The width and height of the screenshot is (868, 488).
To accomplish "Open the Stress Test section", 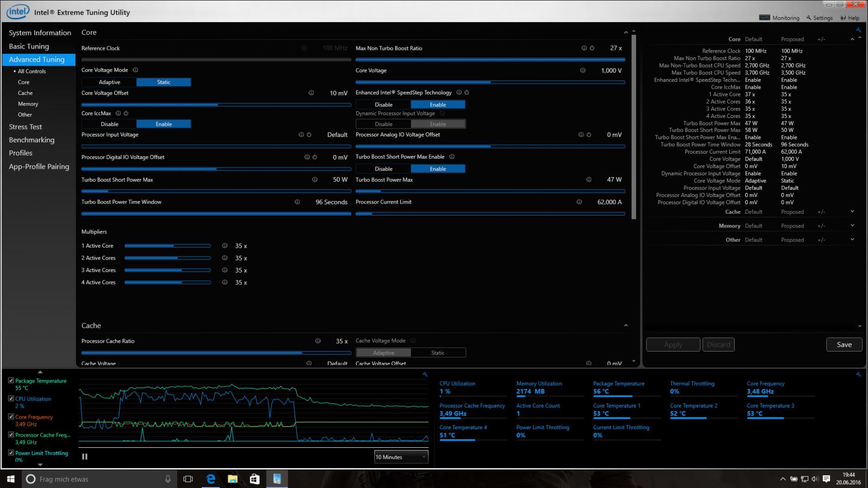I will [x=25, y=127].
